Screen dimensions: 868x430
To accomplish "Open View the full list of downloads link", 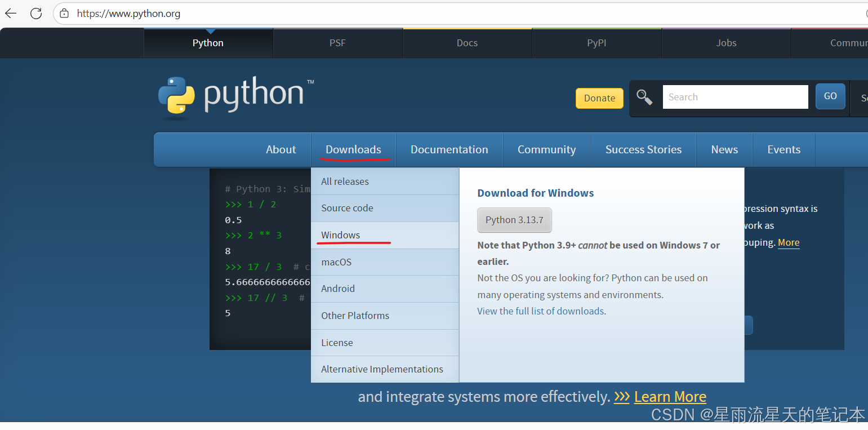I will point(541,311).
